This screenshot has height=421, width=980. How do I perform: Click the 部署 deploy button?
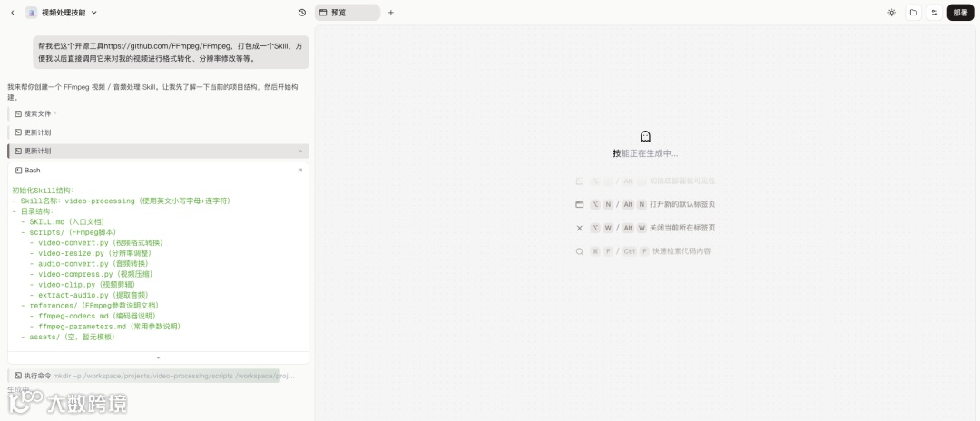[961, 13]
